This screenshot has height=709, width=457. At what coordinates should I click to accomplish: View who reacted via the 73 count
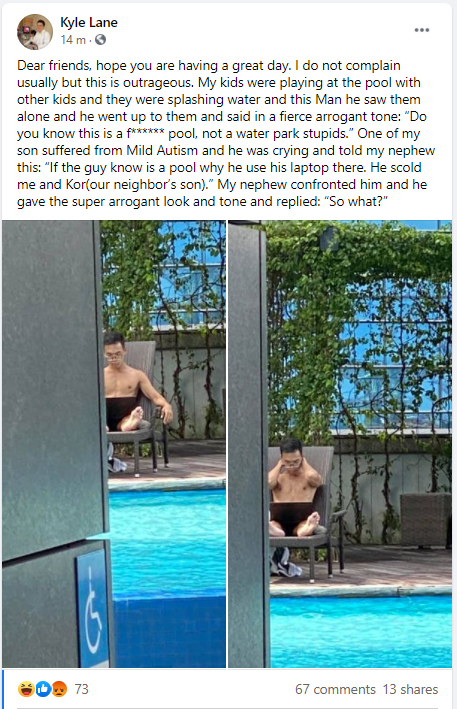pos(81,689)
